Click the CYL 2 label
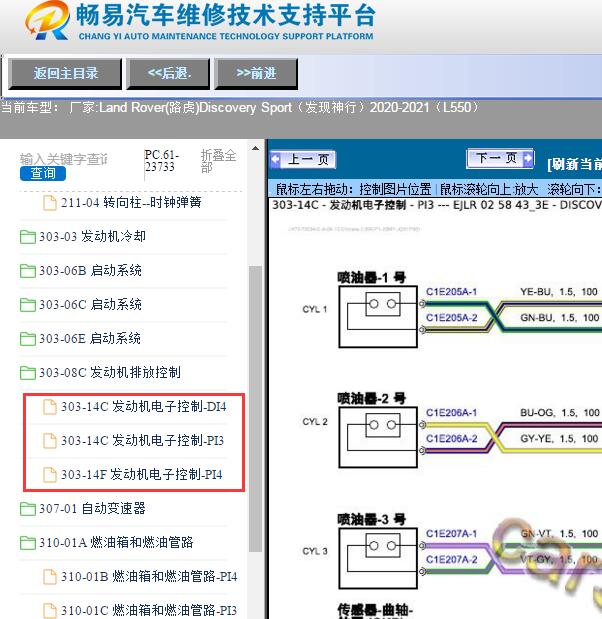602x619 pixels. [315, 422]
